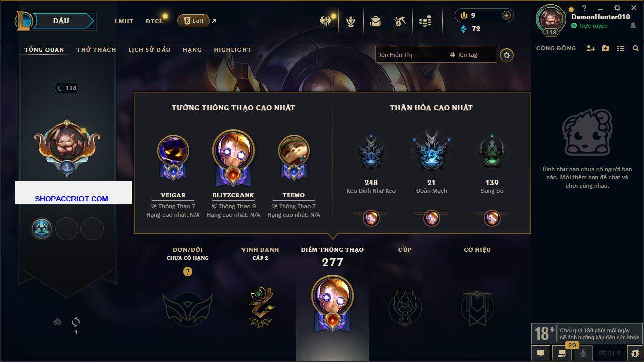The height and width of the screenshot is (362, 644).
Task: Search friends with the magnifier icon
Action: coord(636,48)
